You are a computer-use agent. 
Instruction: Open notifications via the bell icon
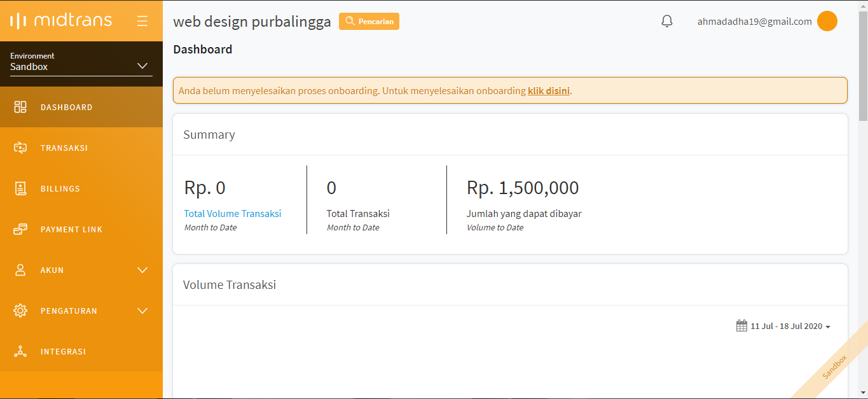666,20
